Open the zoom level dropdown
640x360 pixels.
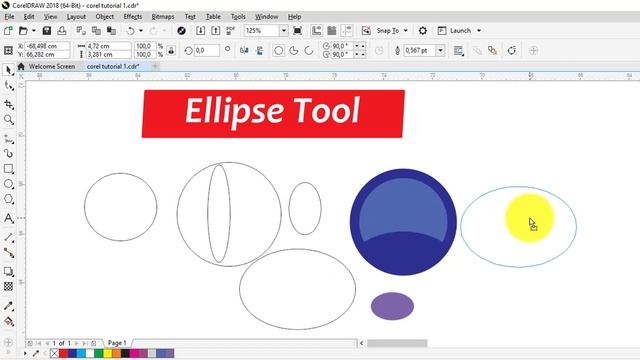coord(284,31)
